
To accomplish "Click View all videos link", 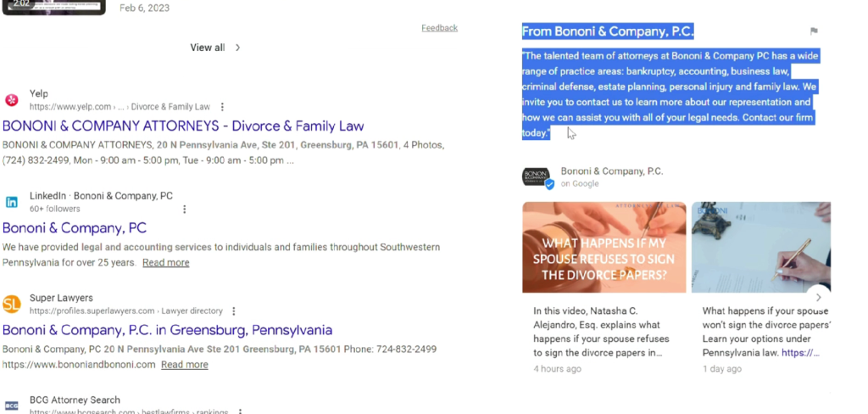I will click(x=215, y=48).
